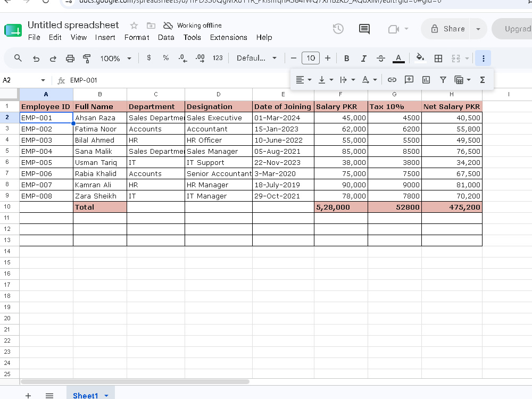Screen dimensions: 532x399
Task: Expand the Share options arrow
Action: pyautogui.click(x=478, y=29)
